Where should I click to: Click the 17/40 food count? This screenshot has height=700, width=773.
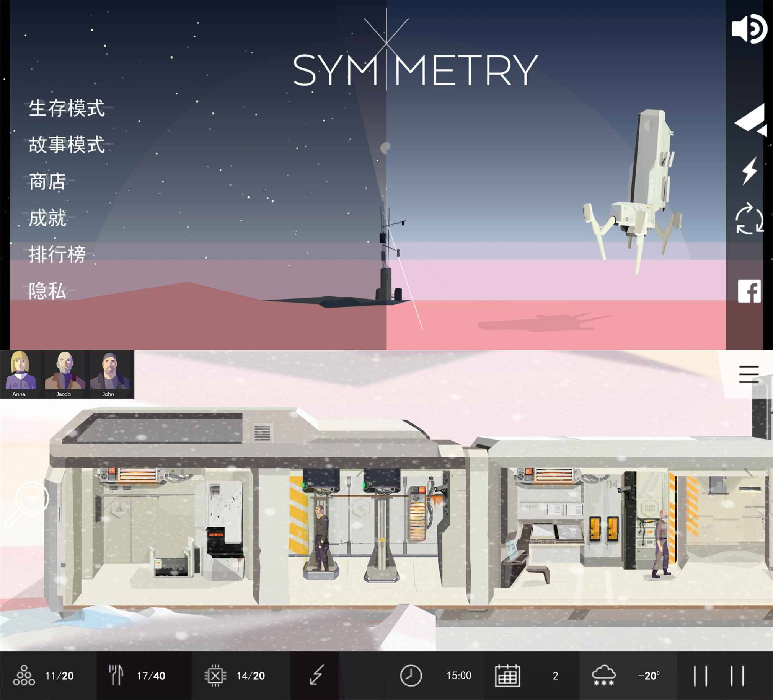point(151,676)
